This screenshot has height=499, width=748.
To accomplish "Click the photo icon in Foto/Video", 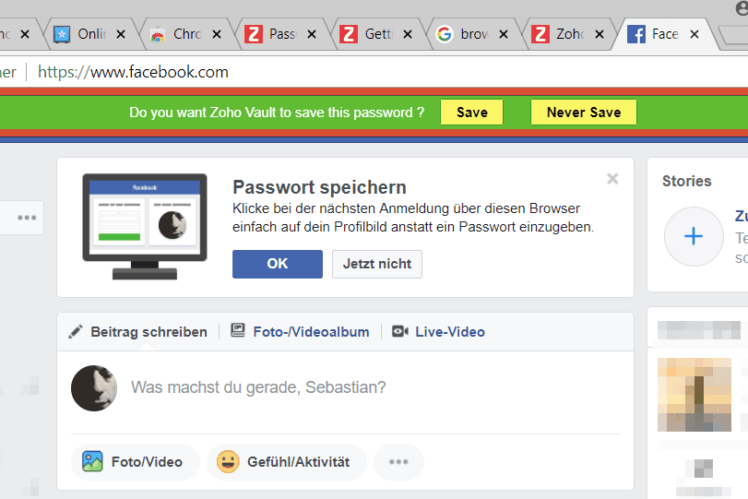I will pyautogui.click(x=92, y=461).
